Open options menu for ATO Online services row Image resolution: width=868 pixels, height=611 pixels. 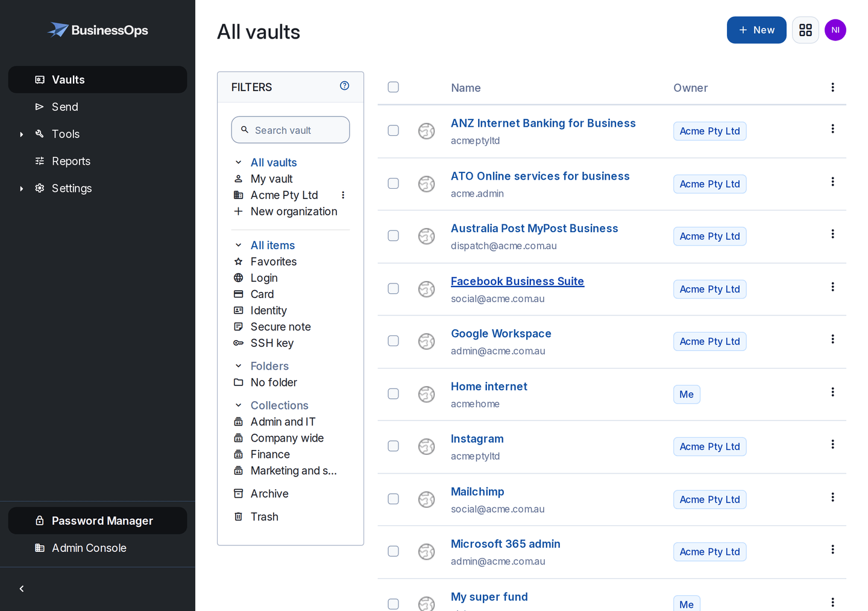pyautogui.click(x=832, y=182)
